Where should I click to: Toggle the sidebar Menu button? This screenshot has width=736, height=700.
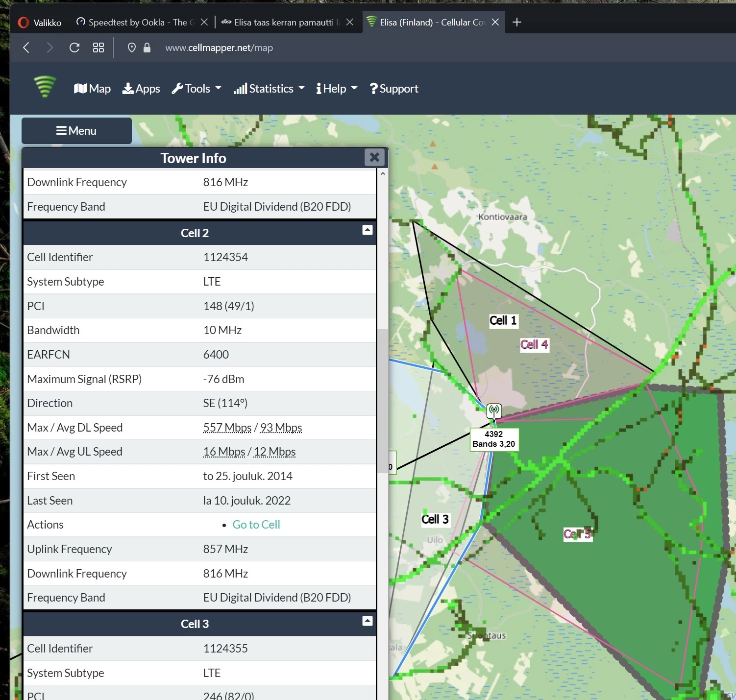(x=76, y=131)
